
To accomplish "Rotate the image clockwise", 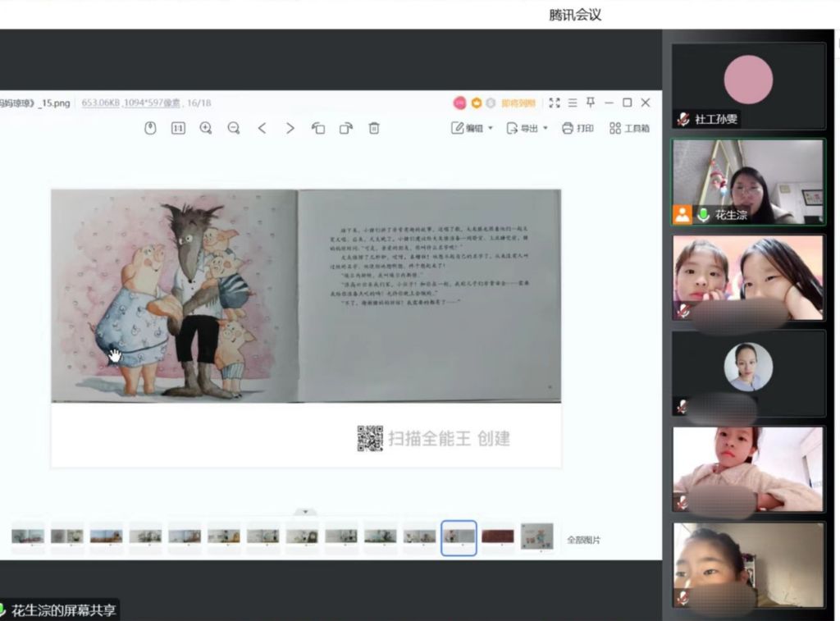I will (x=346, y=128).
